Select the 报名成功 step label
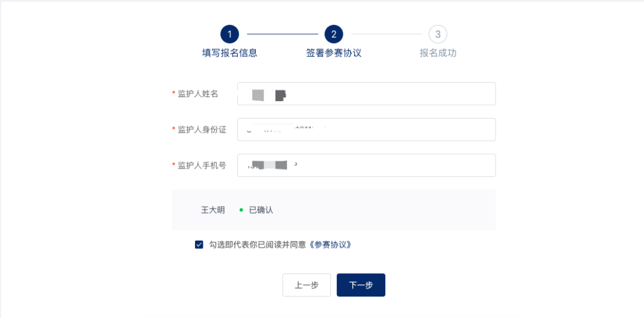This screenshot has width=644, height=318. tap(438, 53)
